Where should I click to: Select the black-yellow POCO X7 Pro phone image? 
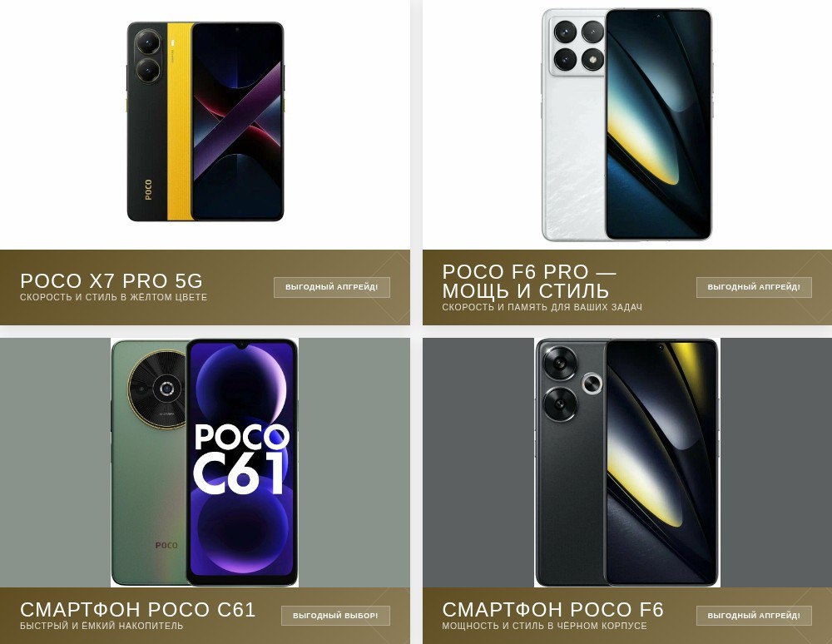point(206,121)
